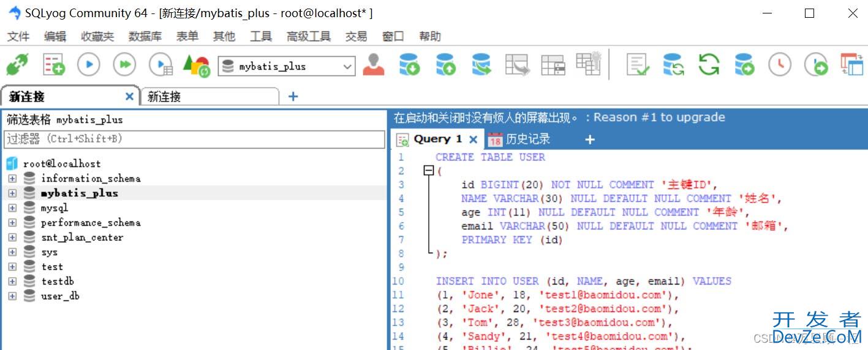
Task: Expand the mybatis_plus database node
Action: [12, 193]
